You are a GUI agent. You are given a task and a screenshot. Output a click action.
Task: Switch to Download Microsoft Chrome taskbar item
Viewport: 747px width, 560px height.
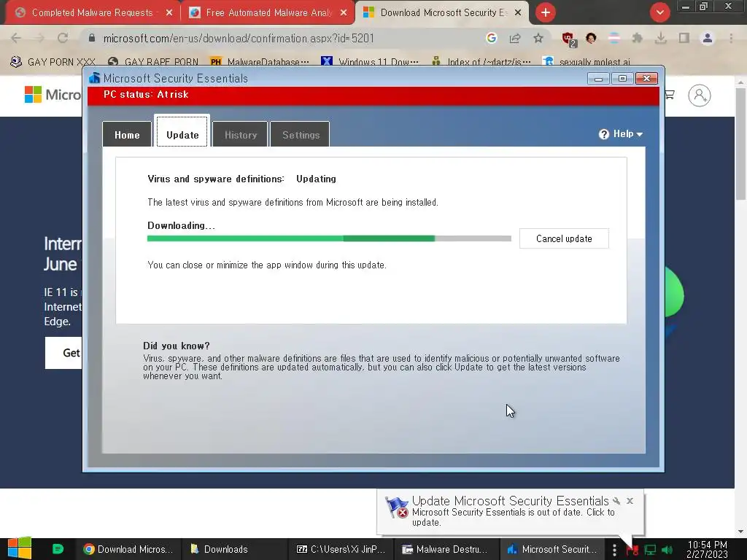pyautogui.click(x=127, y=549)
